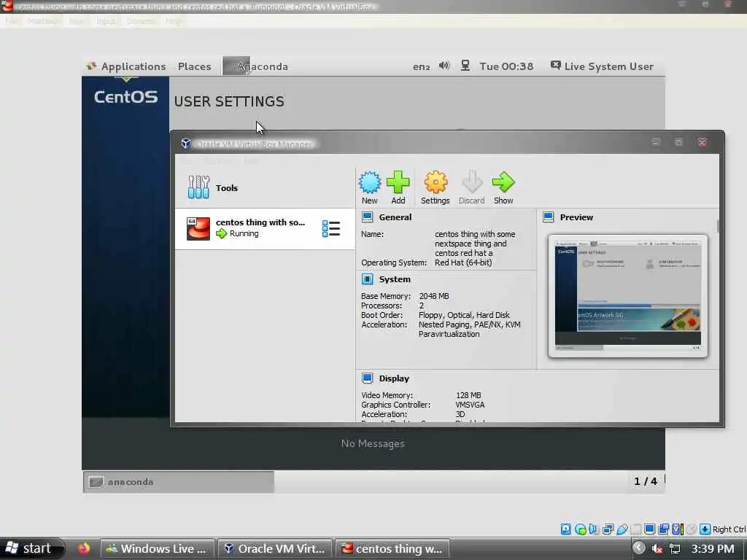Open the Live System User menu
747x560 pixels.
tap(602, 66)
